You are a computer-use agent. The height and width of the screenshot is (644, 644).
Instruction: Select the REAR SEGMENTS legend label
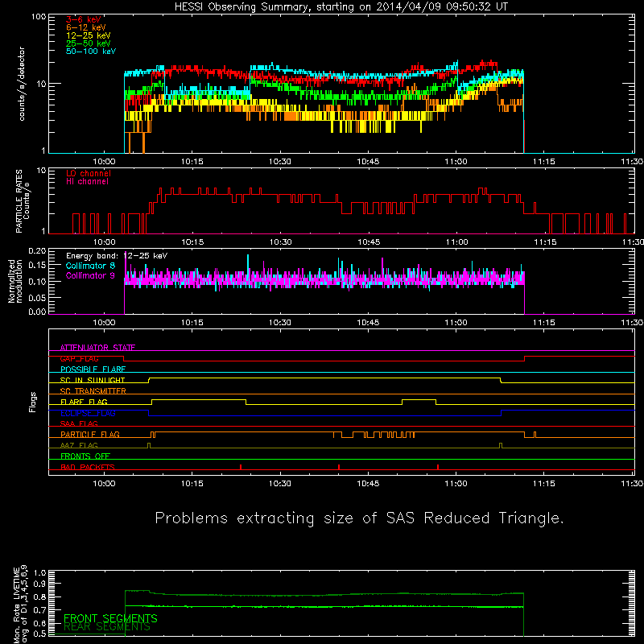point(107,626)
